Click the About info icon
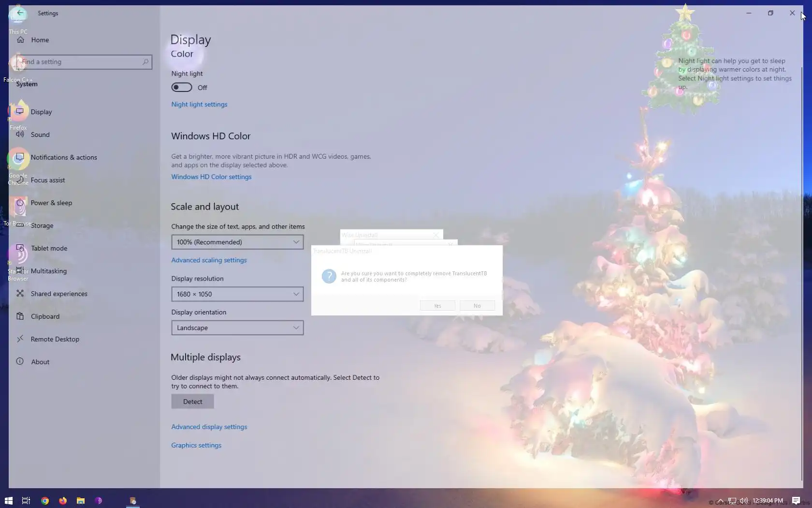812x508 pixels. coord(20,361)
